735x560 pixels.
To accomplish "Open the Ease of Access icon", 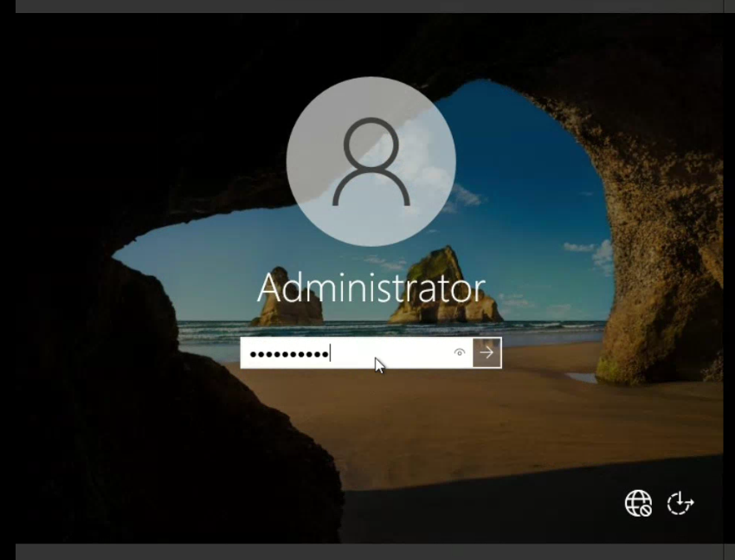I will coord(680,503).
